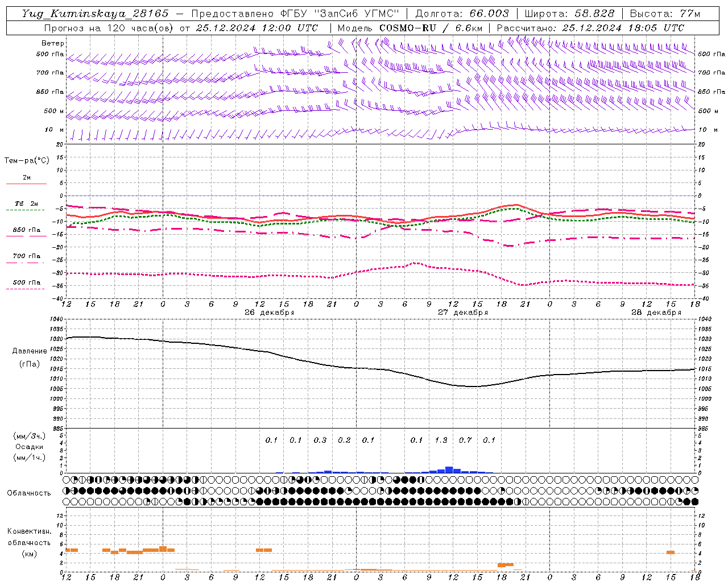This screenshot has height=582, width=728.
Task: Click the Конвективн. label
Action: pyautogui.click(x=29, y=531)
